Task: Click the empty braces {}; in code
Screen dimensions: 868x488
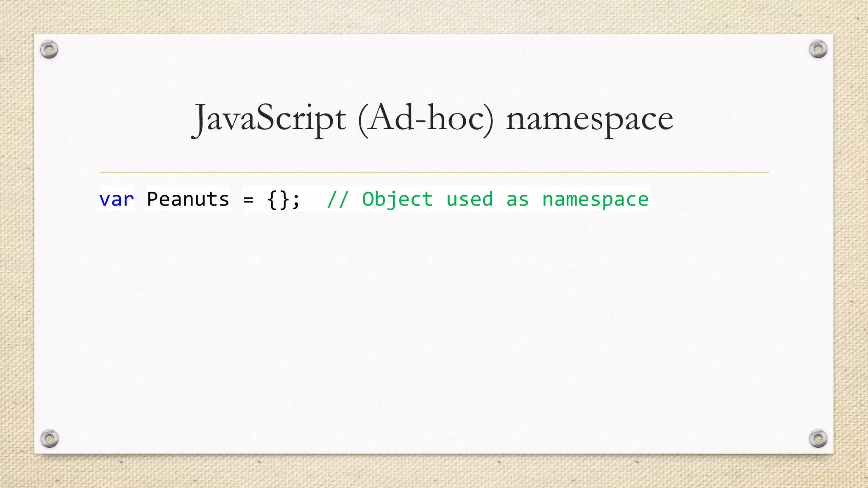Action: coord(284,200)
